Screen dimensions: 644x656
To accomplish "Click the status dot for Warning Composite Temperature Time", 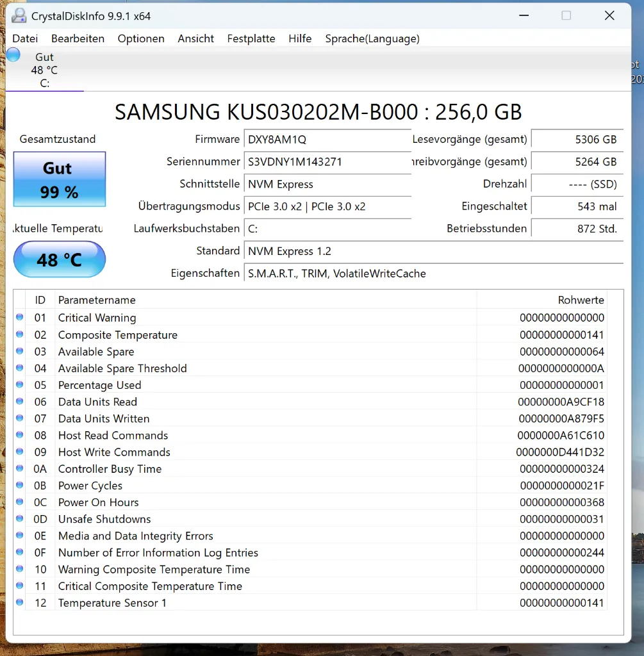I will point(20,569).
